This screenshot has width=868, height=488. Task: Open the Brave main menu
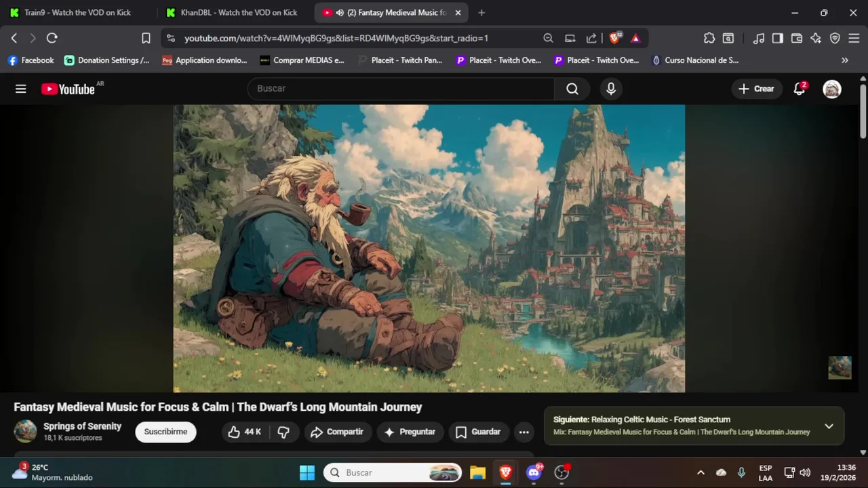click(854, 38)
